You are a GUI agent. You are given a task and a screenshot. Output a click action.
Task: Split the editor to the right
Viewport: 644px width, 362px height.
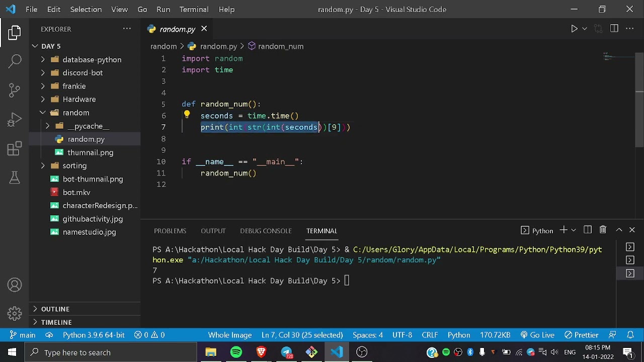point(614,29)
